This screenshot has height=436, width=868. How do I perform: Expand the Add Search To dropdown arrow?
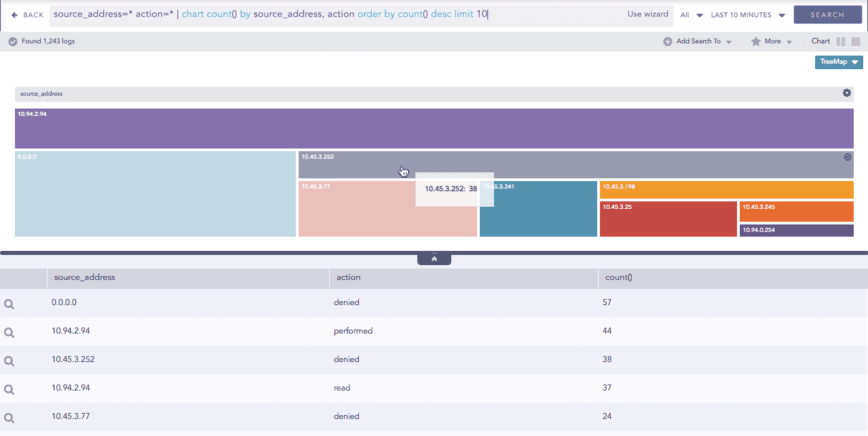click(x=730, y=41)
